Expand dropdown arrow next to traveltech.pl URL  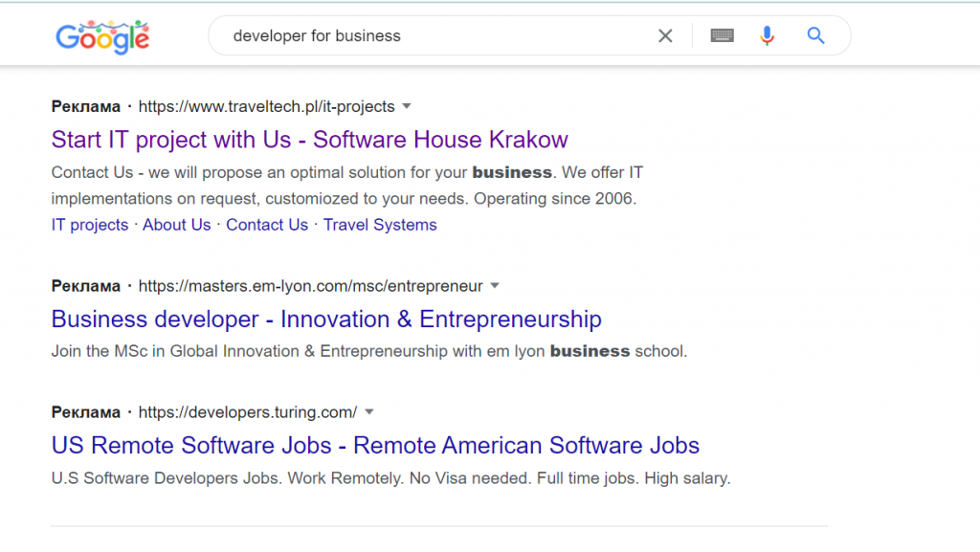[x=407, y=106]
